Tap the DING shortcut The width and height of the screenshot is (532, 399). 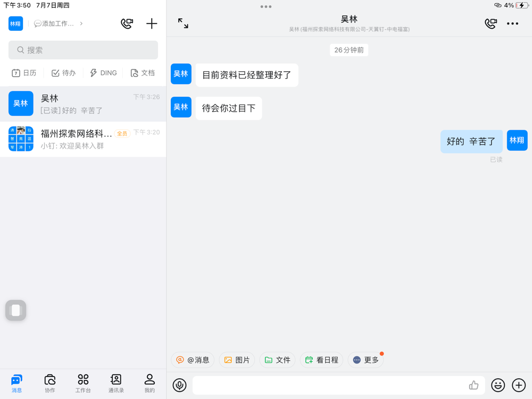(x=104, y=73)
